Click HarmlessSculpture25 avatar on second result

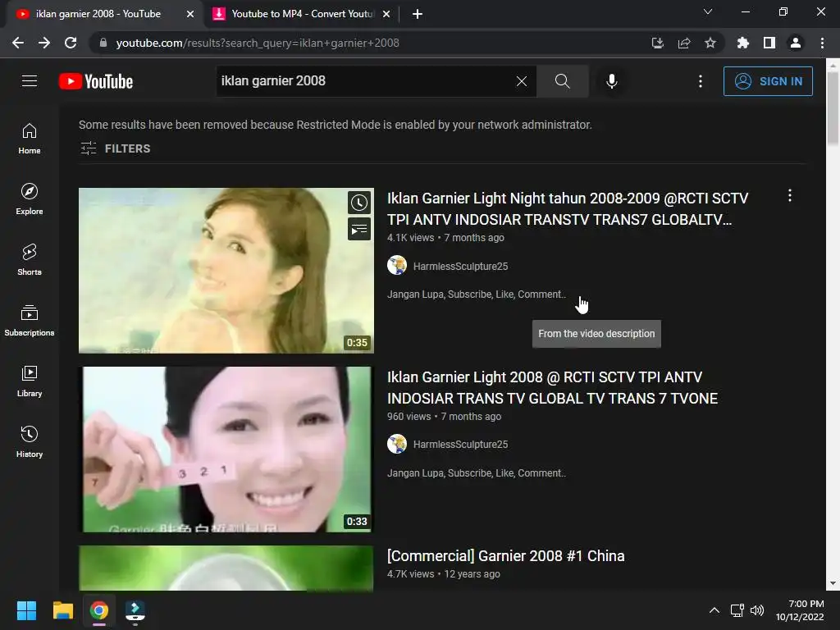[x=397, y=444]
